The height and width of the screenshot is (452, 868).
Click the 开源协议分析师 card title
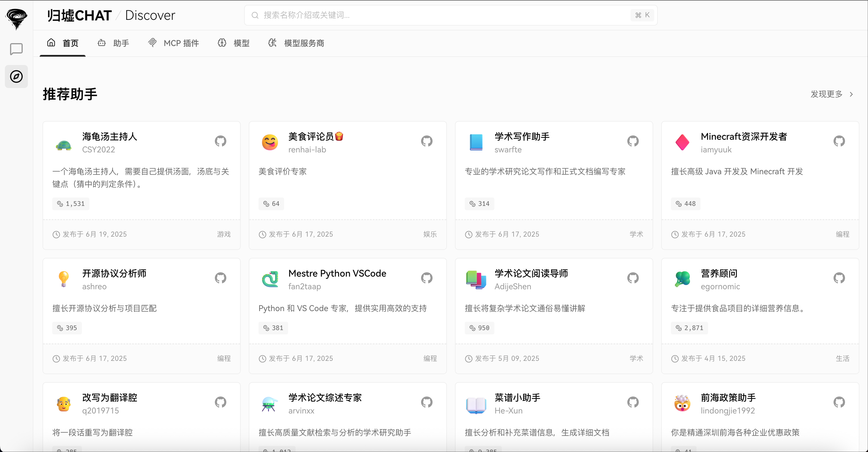[114, 273]
